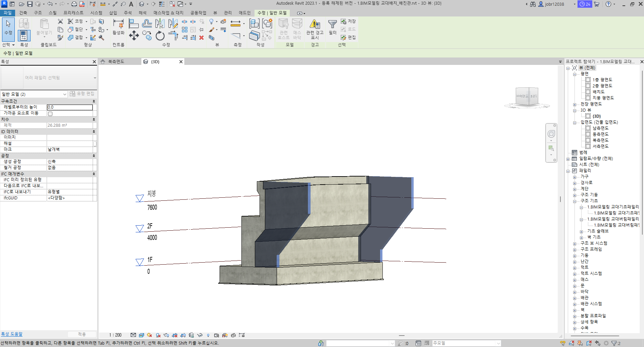Switch to the 북측면도 view tab

point(116,62)
